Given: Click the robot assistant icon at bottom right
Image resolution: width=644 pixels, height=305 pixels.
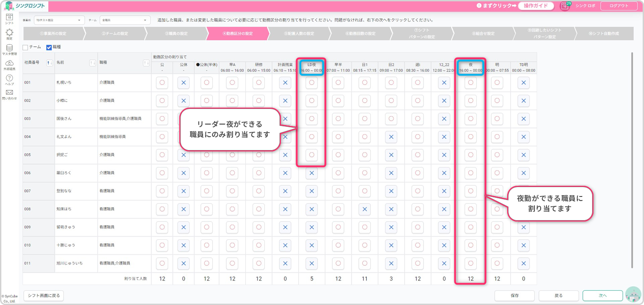Looking at the screenshot, I should tap(633, 295).
